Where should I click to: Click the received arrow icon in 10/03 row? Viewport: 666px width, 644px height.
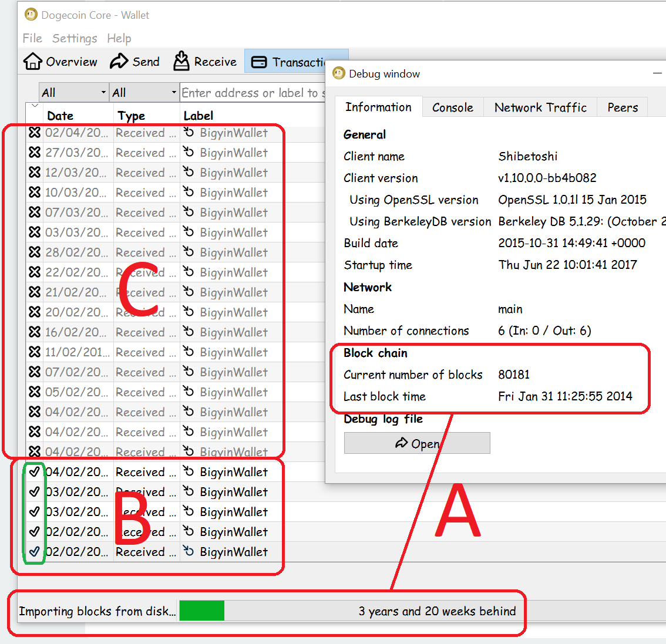pos(189,192)
